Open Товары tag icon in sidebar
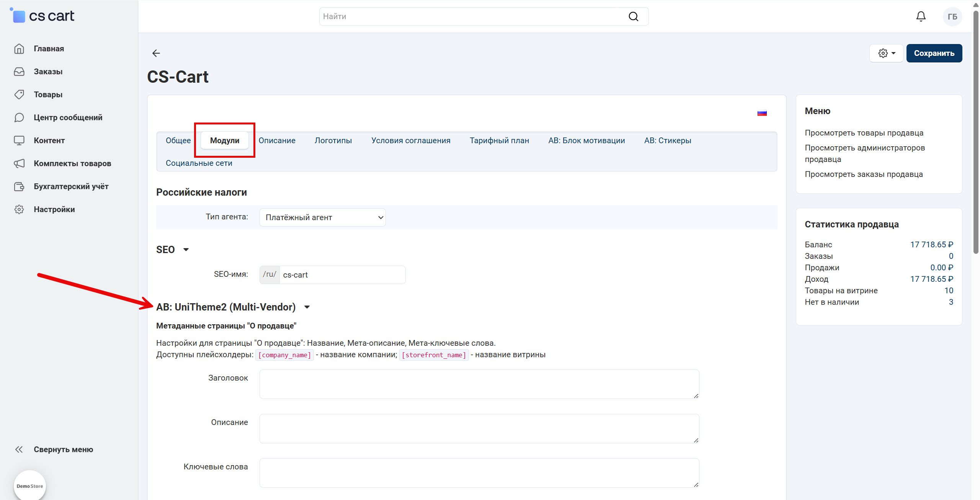This screenshot has height=500, width=980. (x=19, y=95)
